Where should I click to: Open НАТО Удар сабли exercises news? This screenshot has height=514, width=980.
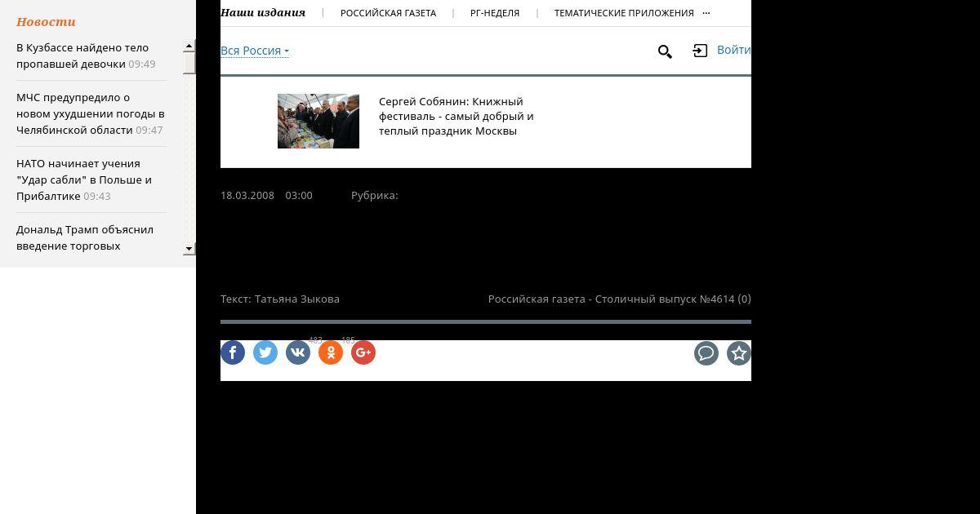[84, 179]
